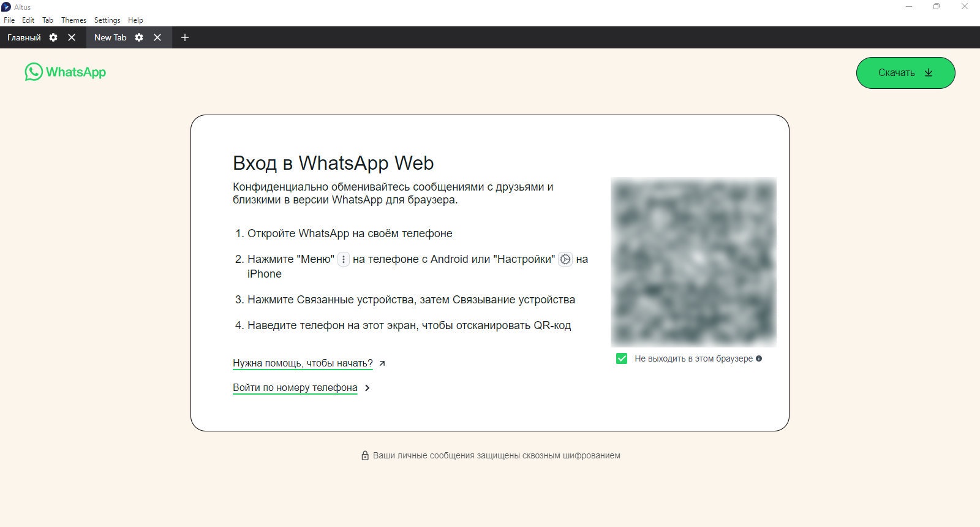The image size is (980, 527).
Task: Click the step about scanning the QR-код
Action: tap(409, 325)
